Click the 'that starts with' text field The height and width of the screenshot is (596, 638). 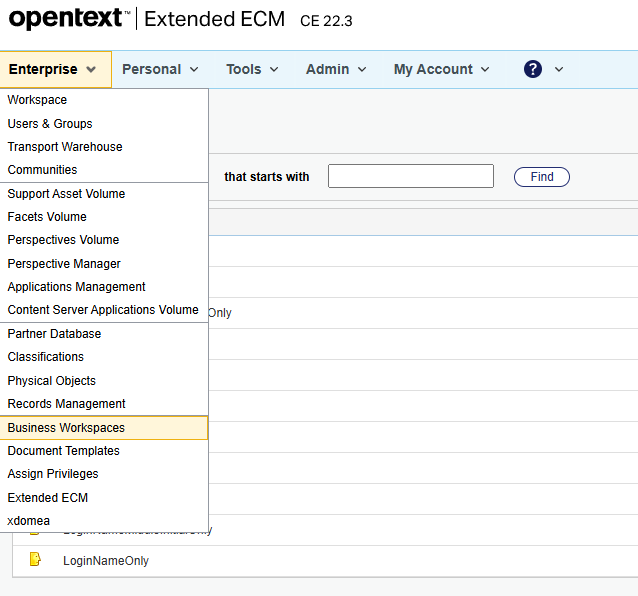click(x=410, y=176)
